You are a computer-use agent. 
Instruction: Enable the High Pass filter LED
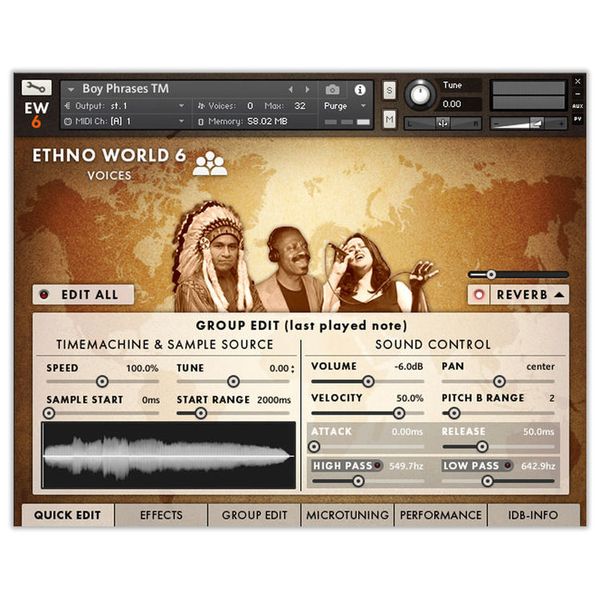point(377,465)
